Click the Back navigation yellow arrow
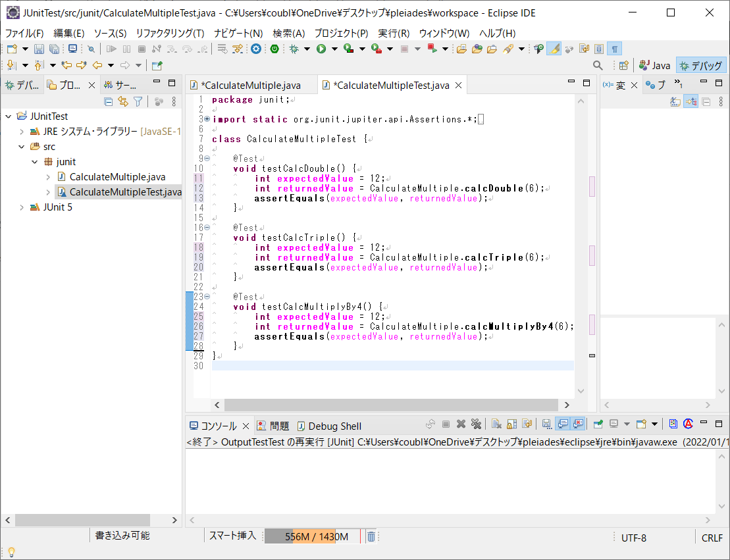Screen dimensions: 730x560 [x=97, y=65]
